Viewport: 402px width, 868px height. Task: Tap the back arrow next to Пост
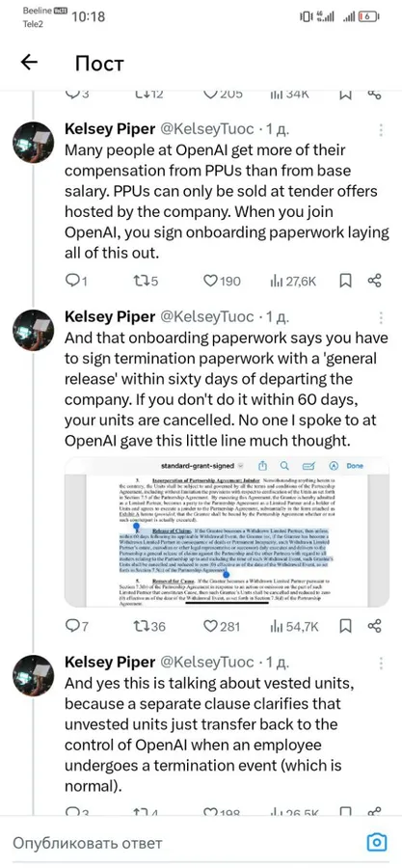(x=29, y=63)
